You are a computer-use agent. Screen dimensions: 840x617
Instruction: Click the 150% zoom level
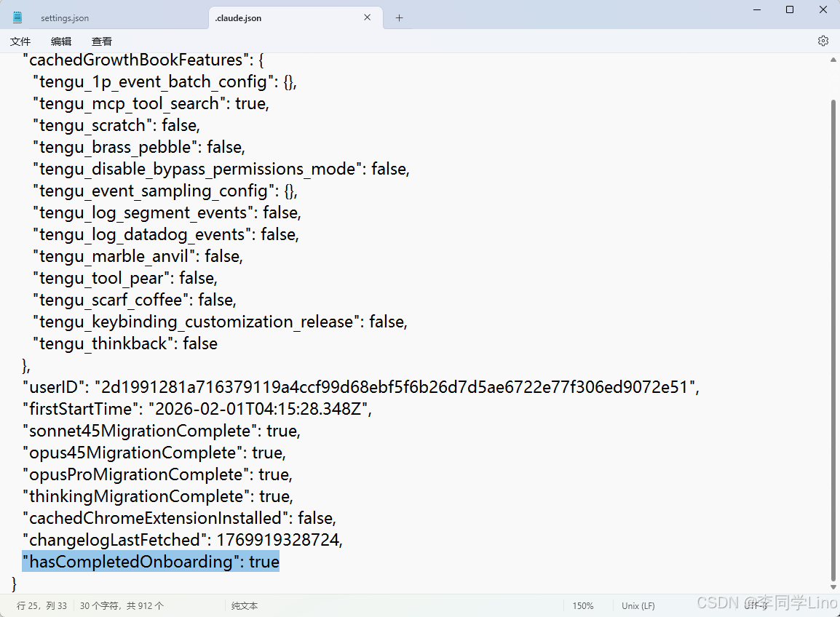(x=583, y=606)
